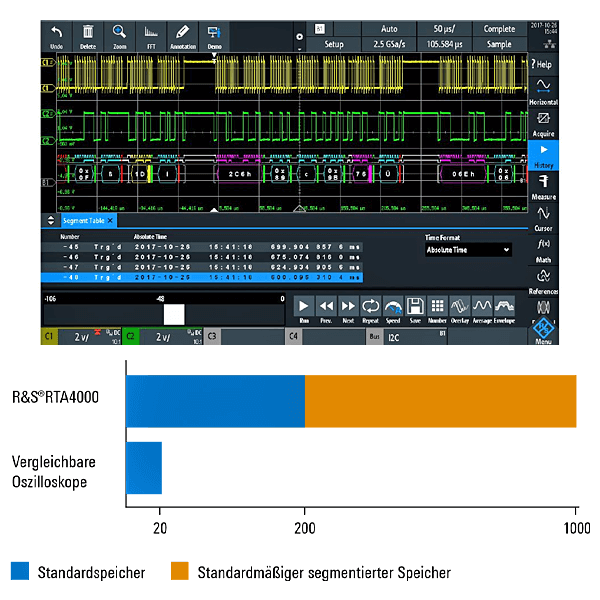
Task: Click the network status icon
Action: (x=549, y=44)
